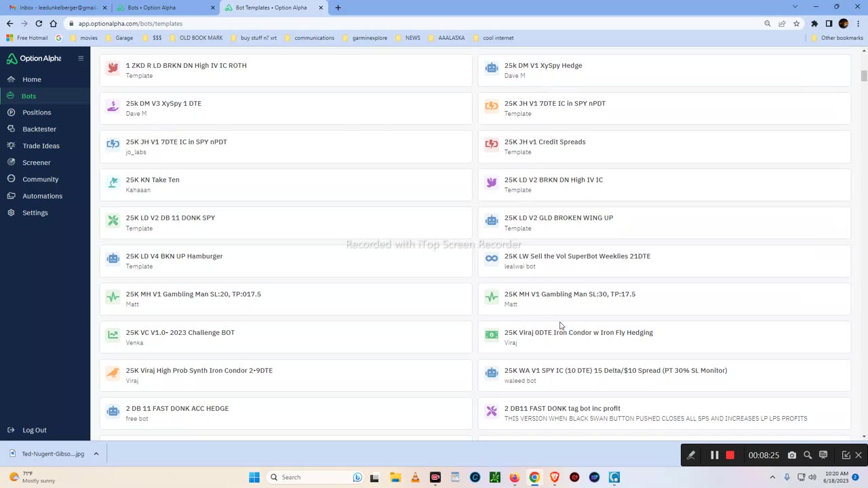Click orange bird icon of Viraj High Prob Synth
The height and width of the screenshot is (488, 868).
[x=113, y=373]
